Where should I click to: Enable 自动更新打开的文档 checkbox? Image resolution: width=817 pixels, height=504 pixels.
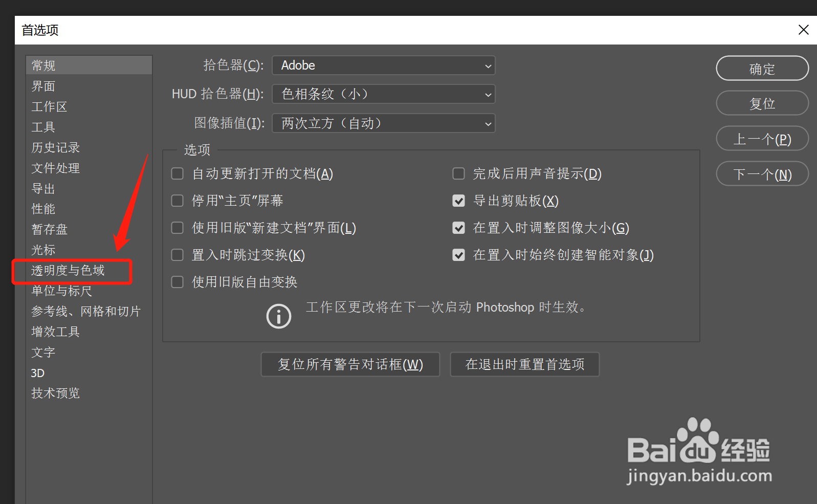(x=178, y=174)
